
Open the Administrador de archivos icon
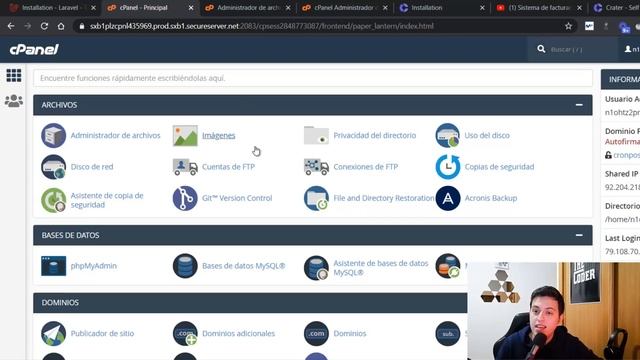tap(53, 136)
